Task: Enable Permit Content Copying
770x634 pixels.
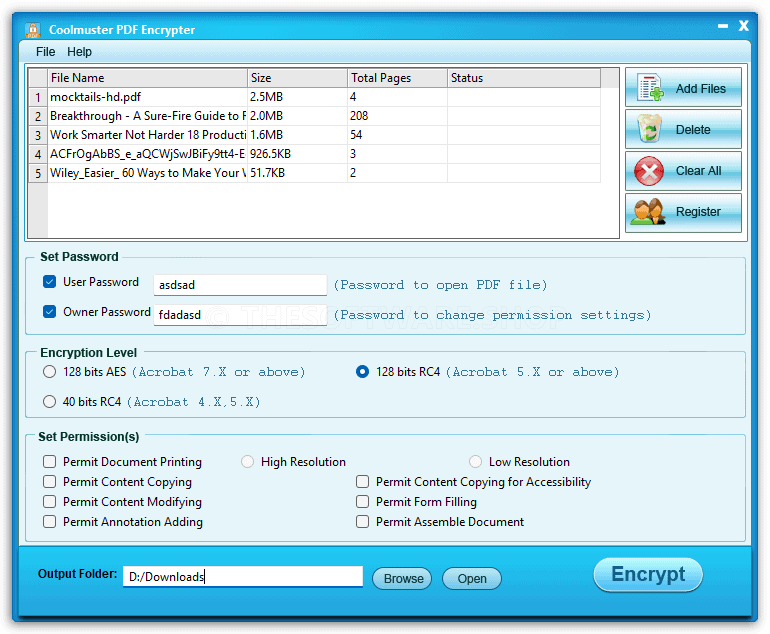Action: click(x=50, y=482)
